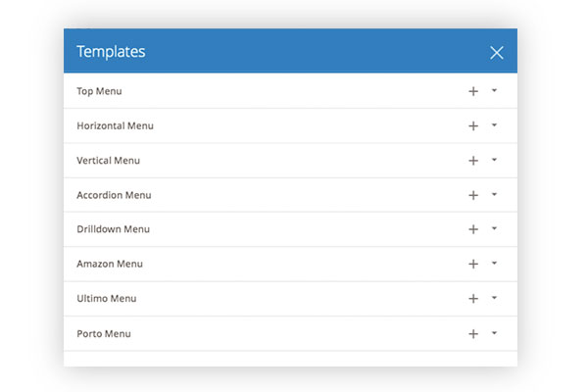Add the Horizontal Menu template via plus icon
Screen dimensions: 588x392
click(473, 125)
